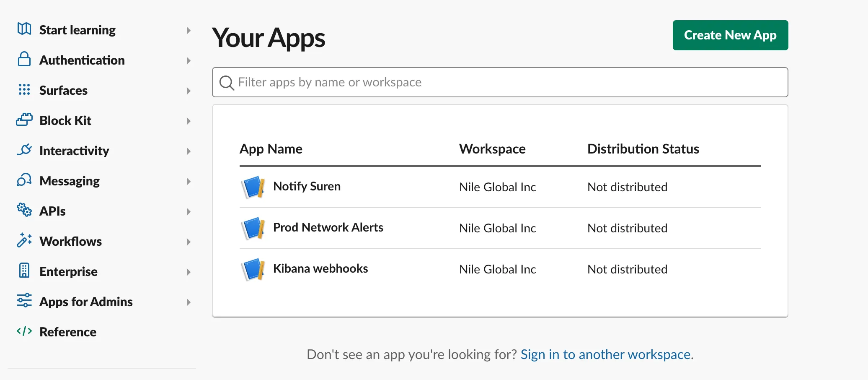Focus the Filter apps search field
Viewport: 868px width, 380px height.
coord(500,82)
